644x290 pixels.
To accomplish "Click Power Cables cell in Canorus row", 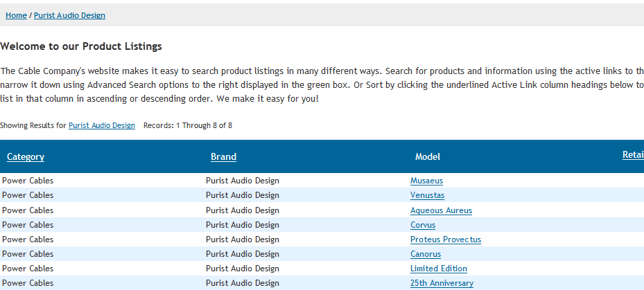I will pyautogui.click(x=28, y=253).
